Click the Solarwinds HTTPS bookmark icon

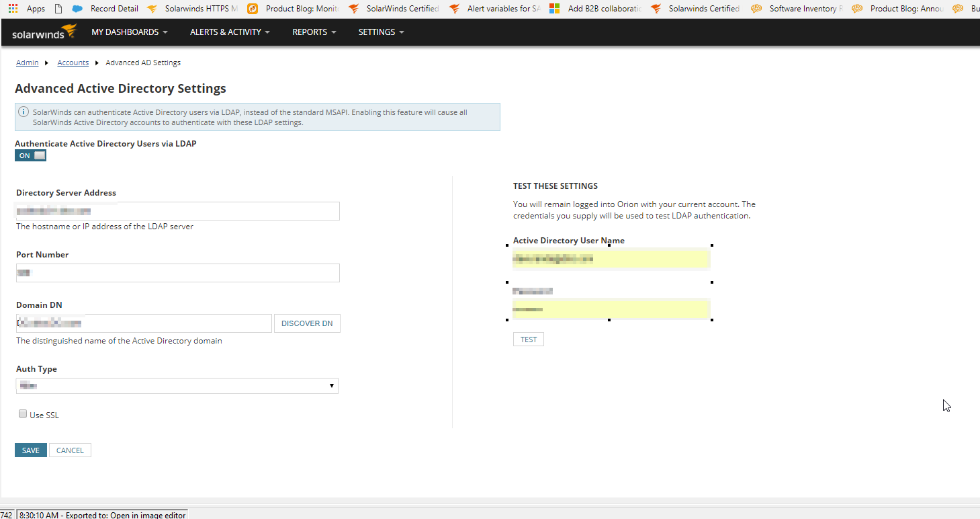click(152, 9)
